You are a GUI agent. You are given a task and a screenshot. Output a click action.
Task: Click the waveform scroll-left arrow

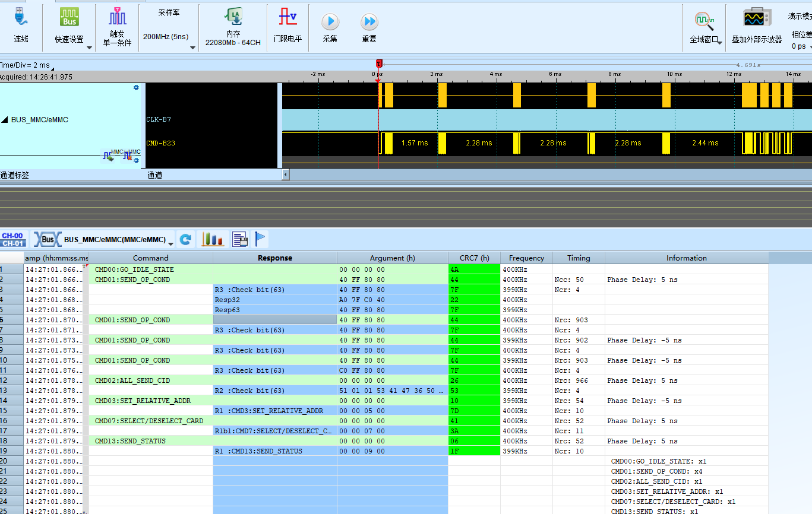(x=286, y=174)
